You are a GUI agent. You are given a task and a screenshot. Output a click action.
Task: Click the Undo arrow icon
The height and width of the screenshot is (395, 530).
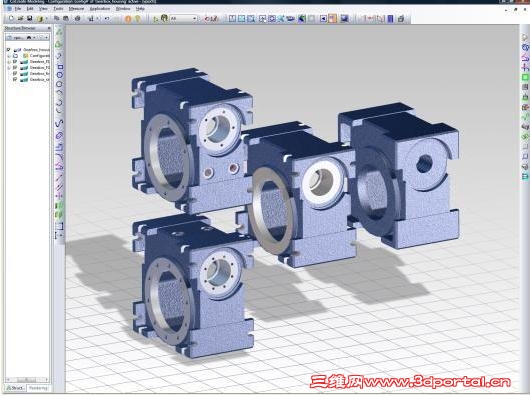click(x=107, y=19)
